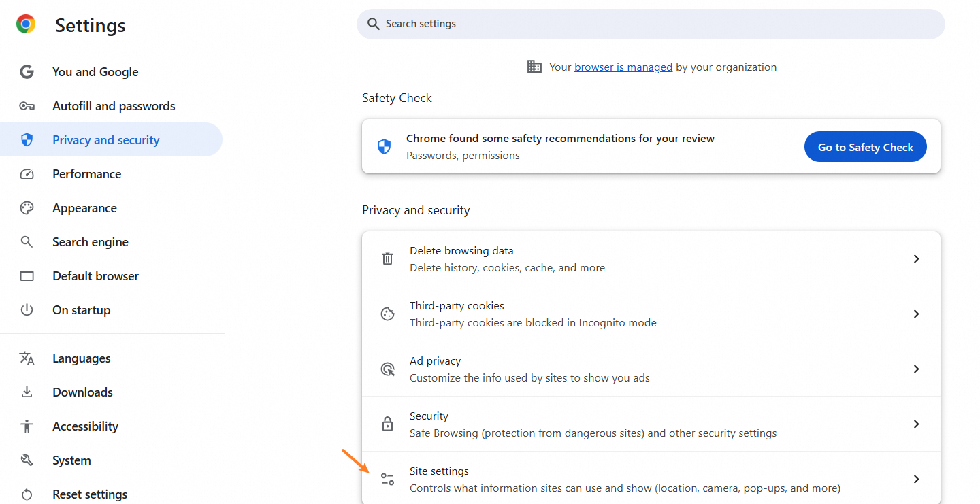Click the Autofill key icon

point(27,106)
